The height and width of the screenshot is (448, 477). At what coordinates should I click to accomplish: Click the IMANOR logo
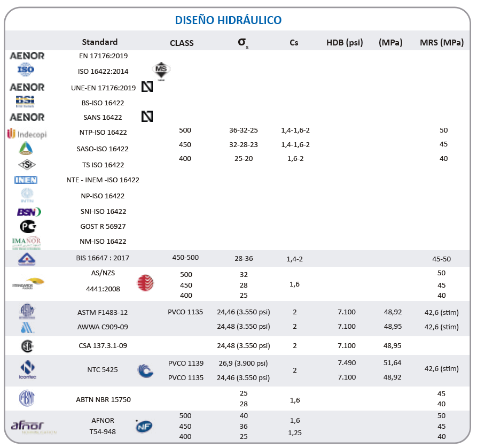point(27,243)
